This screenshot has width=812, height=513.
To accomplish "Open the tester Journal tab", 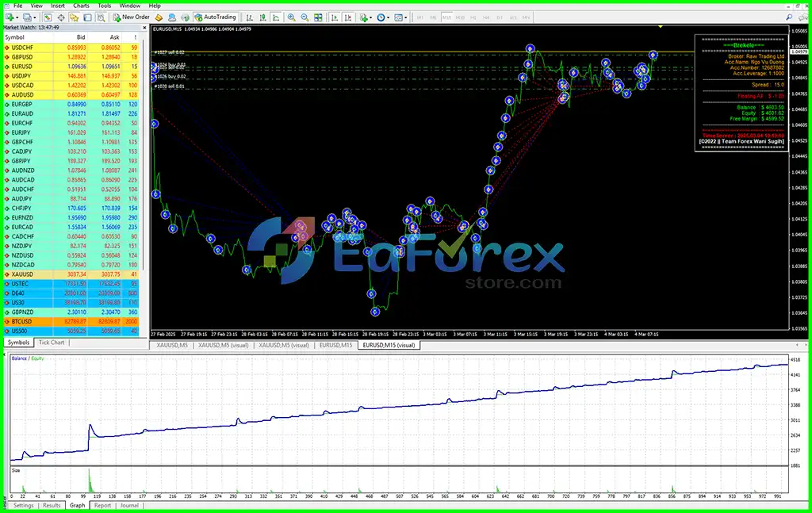I will tap(129, 505).
